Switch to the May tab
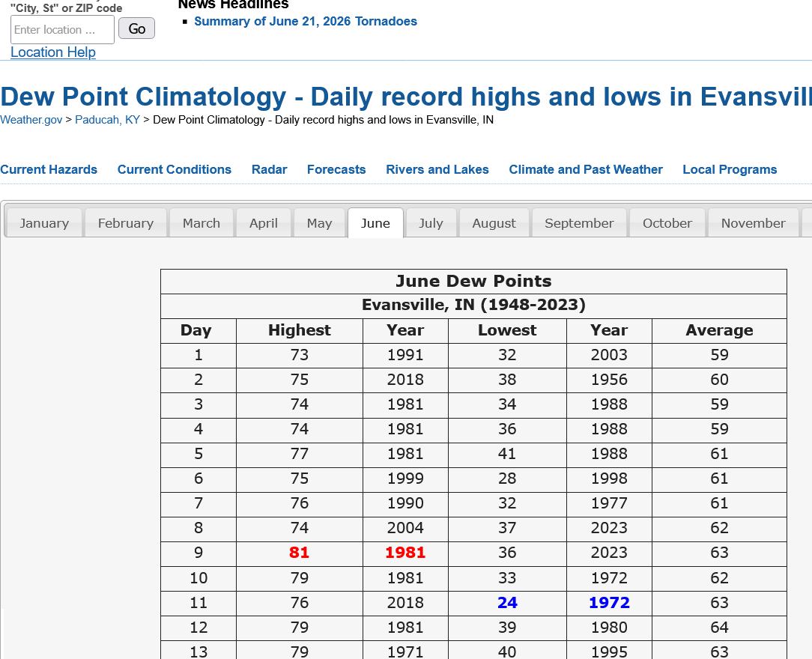This screenshot has height=659, width=812. point(320,223)
